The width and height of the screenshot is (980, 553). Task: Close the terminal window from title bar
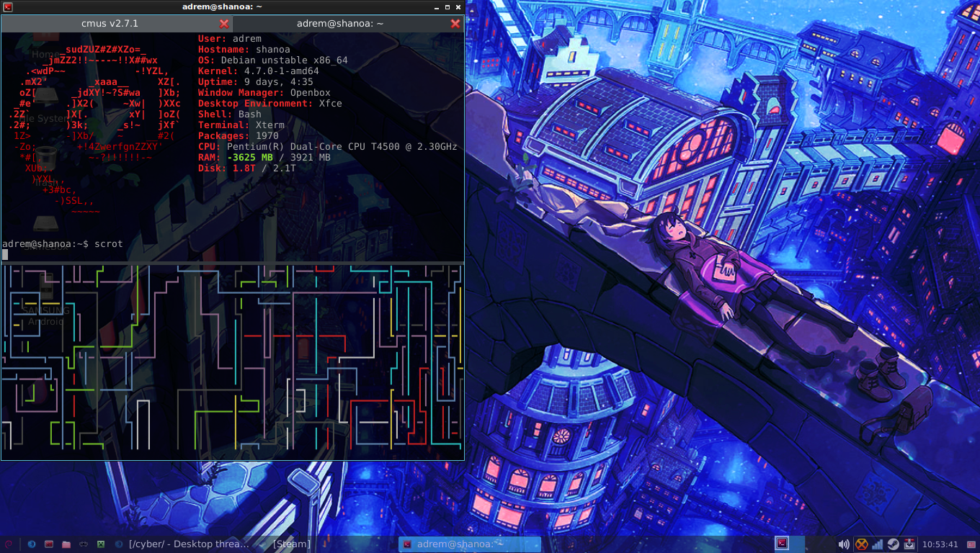458,6
